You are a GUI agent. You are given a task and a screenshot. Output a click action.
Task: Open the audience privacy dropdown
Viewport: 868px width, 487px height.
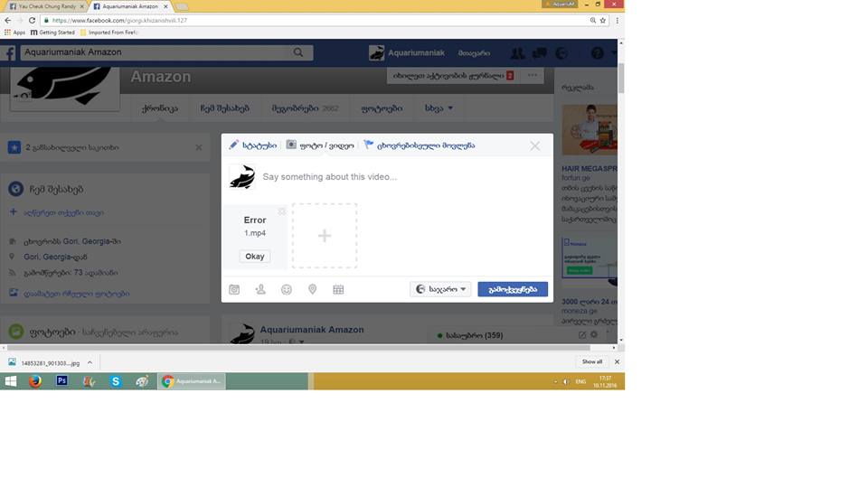tap(441, 289)
